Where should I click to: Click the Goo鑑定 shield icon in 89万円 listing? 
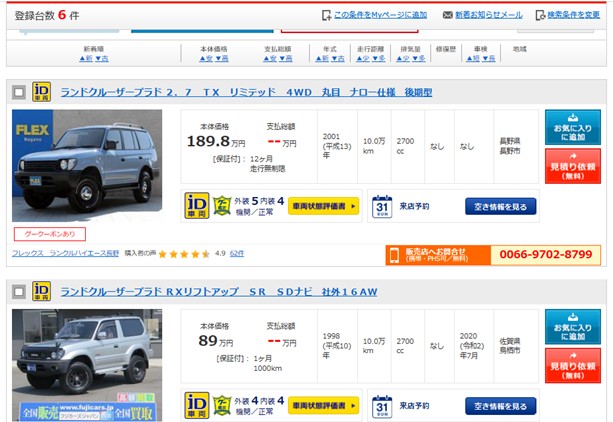[x=222, y=405]
